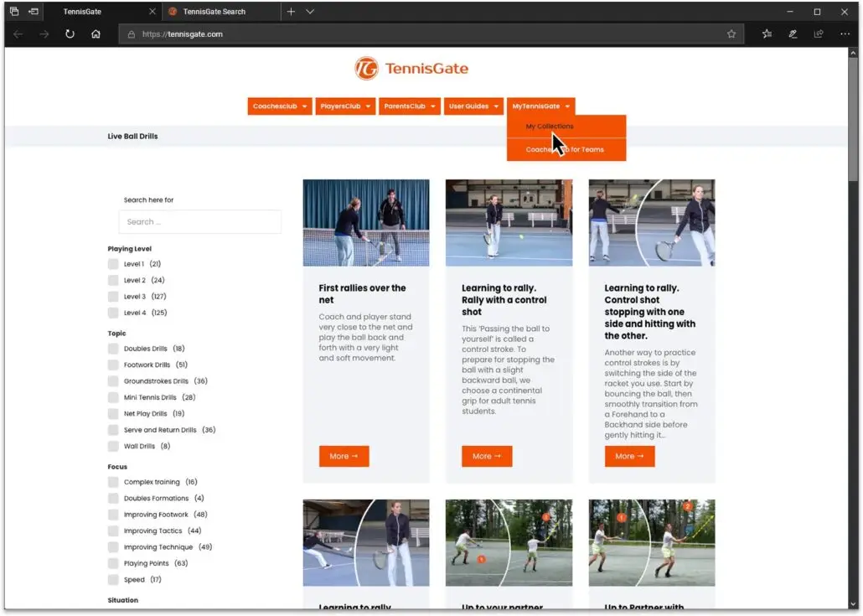Click First rallies over the net title
This screenshot has width=863, height=616.
tap(362, 294)
